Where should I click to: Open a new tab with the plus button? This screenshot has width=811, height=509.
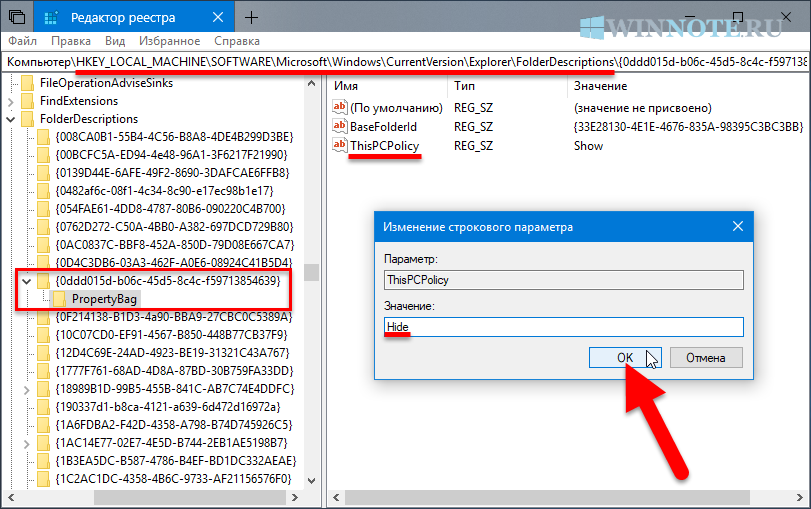click(x=251, y=17)
